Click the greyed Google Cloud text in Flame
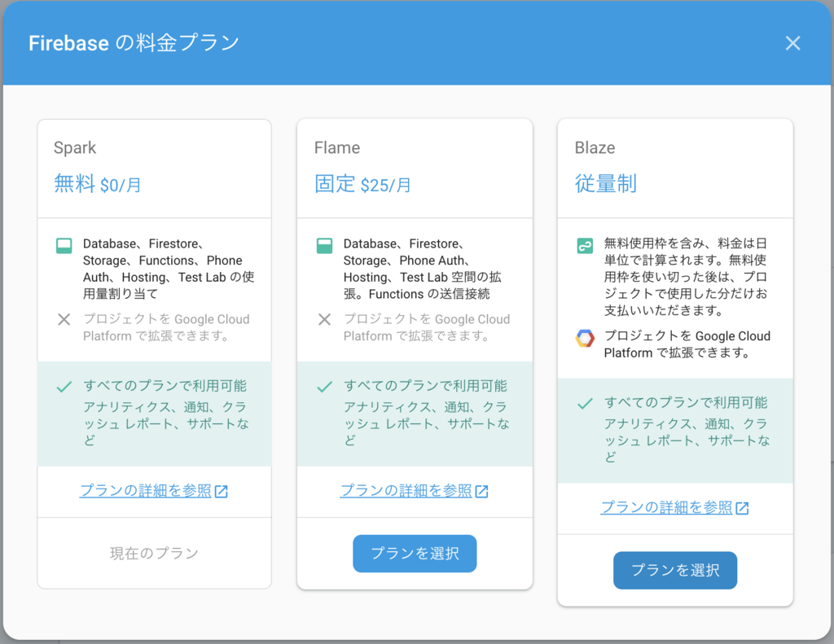Viewport: 834px width, 644px height. pyautogui.click(x=427, y=327)
